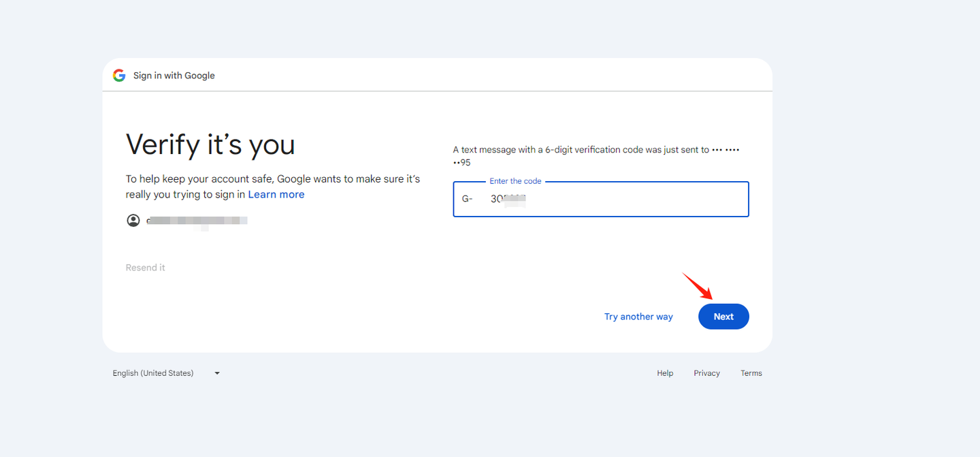Open the Learn more link
This screenshot has height=457, width=980.
276,195
